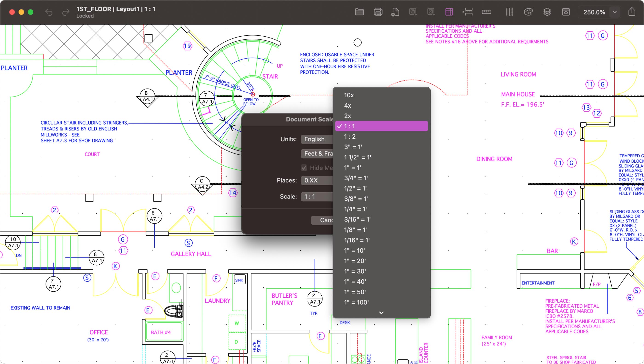644x364 pixels.
Task: Open the annotation pen-and-ruler tool
Action: (509, 12)
